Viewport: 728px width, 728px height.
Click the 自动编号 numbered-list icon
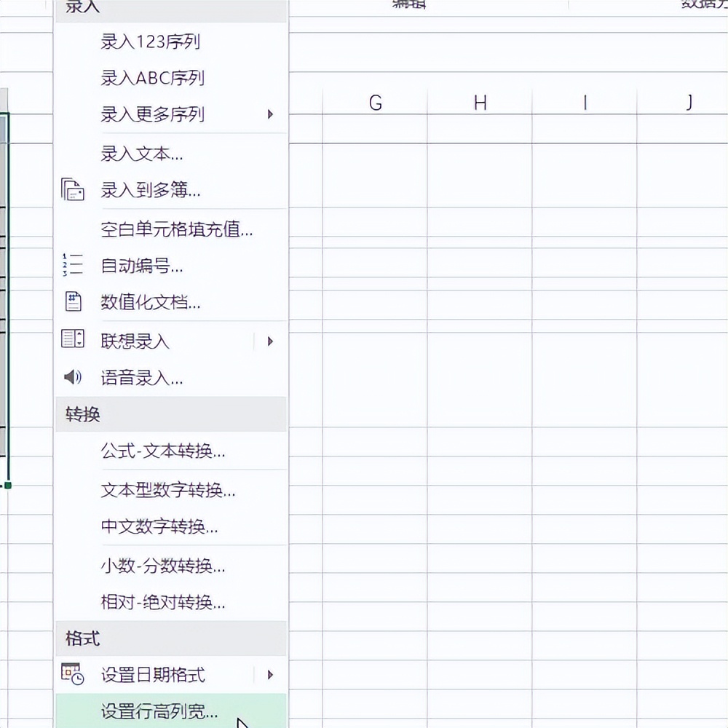click(x=73, y=266)
